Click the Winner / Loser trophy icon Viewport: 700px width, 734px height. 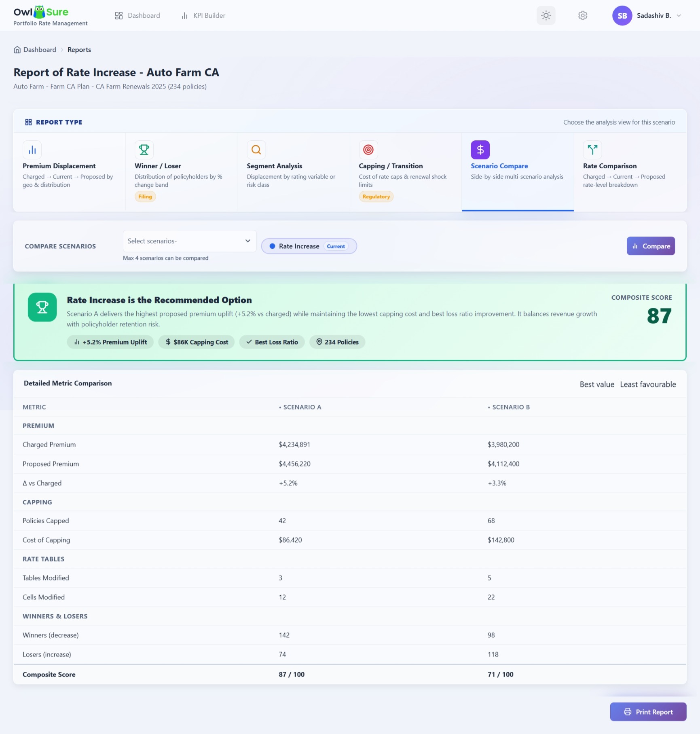click(x=144, y=150)
